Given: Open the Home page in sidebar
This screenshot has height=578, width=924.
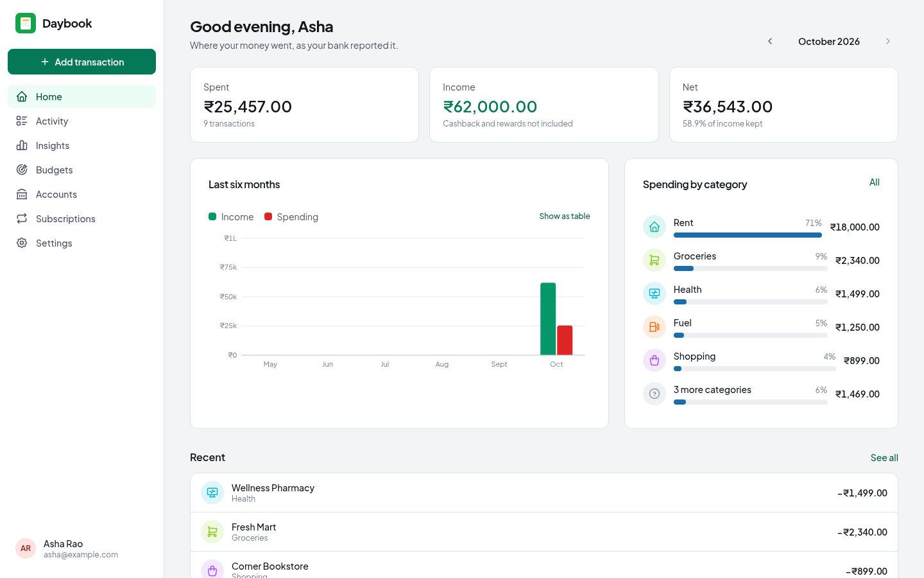Looking at the screenshot, I should coord(81,96).
